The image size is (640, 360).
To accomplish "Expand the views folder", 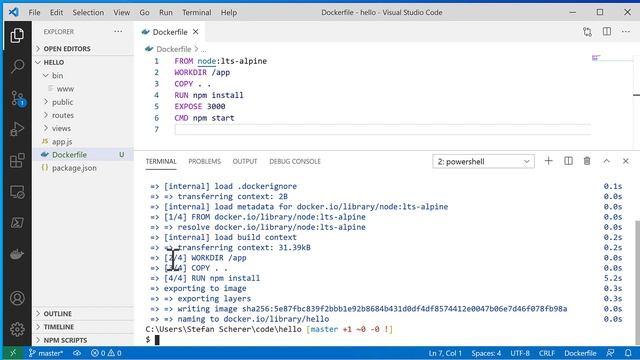I will click(83, 128).
